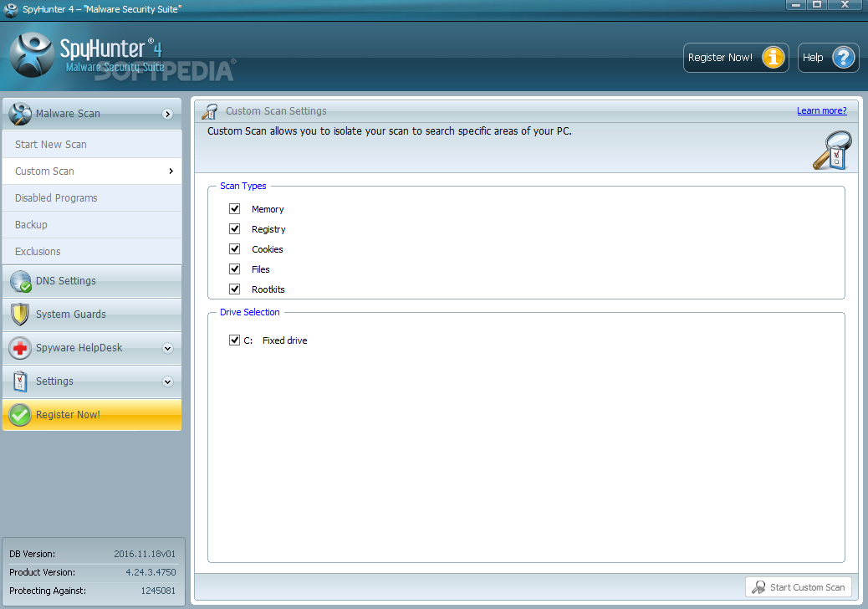
Task: Click the Malware Scan magnifier icon
Action: 20,114
